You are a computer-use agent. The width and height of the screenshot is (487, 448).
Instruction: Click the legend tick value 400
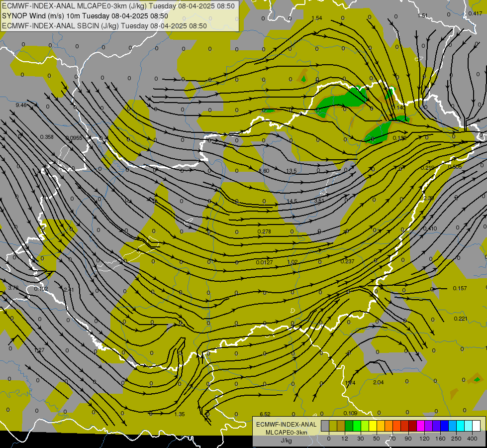coord(472,439)
